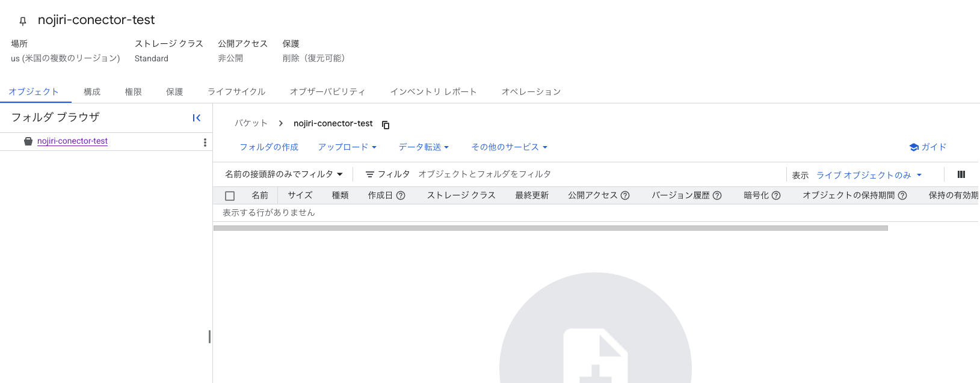
Task: Open nojiri-conector-test in the folder tree
Action: tap(72, 141)
